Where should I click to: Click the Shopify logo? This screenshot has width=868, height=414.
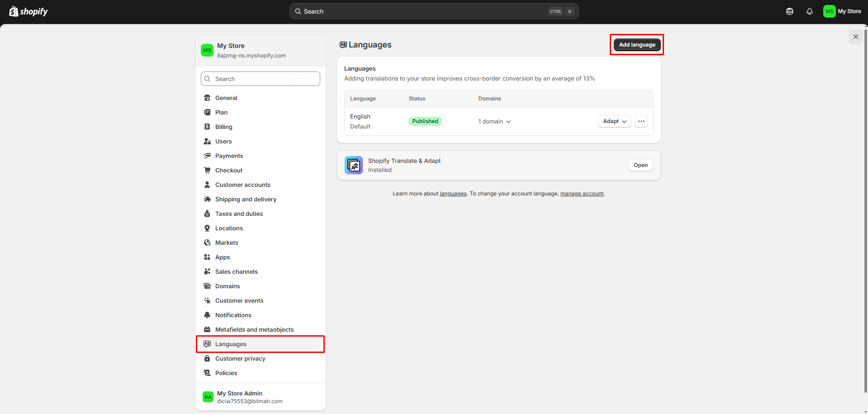pos(28,11)
